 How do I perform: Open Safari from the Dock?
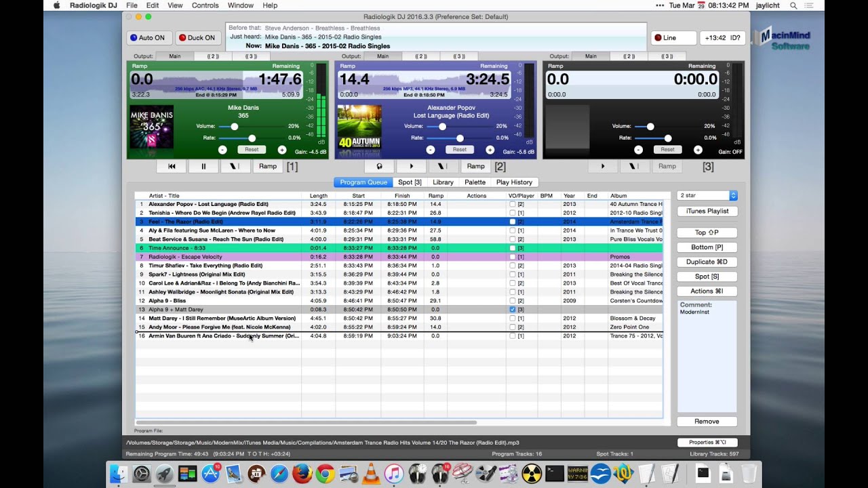coord(279,473)
